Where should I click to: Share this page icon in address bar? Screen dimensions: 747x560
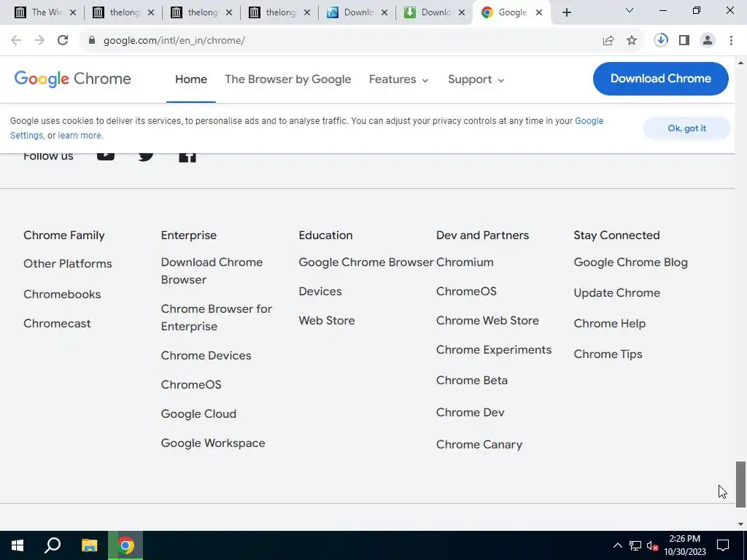tap(608, 41)
